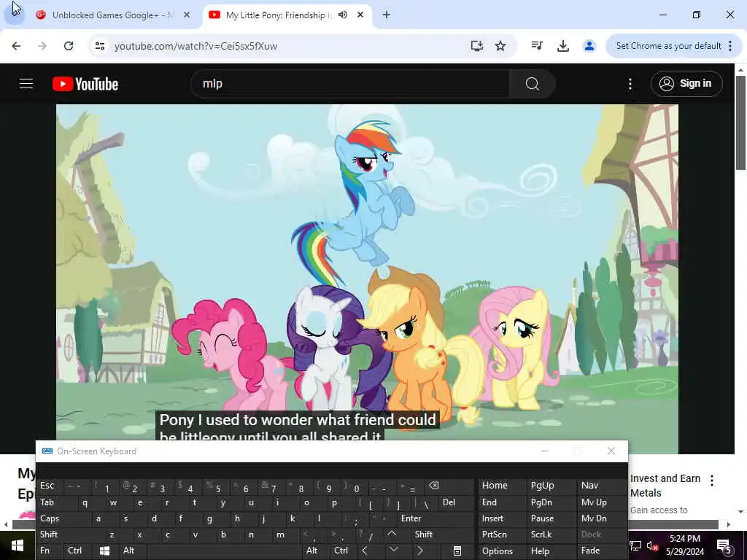The height and width of the screenshot is (560, 747).
Task: Select My Little Pony: Friendship tab
Action: [x=279, y=15]
